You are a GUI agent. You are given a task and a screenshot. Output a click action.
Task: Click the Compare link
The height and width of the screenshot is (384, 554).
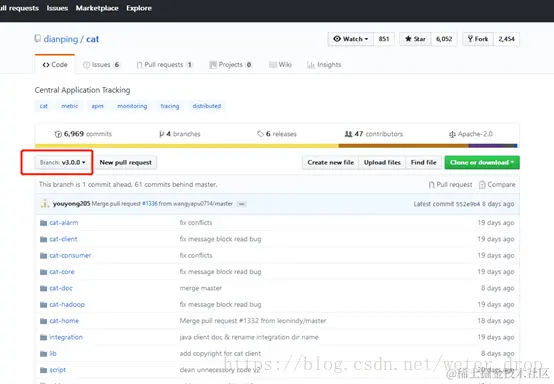pos(497,184)
